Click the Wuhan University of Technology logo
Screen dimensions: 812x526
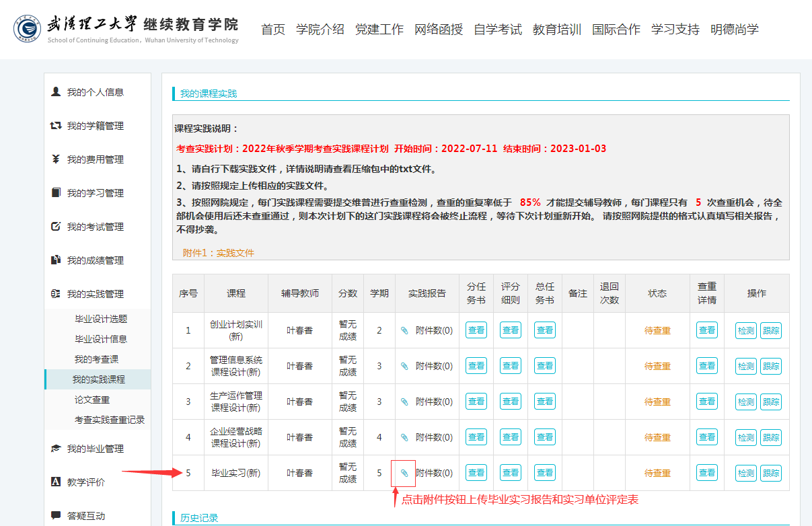29,29
